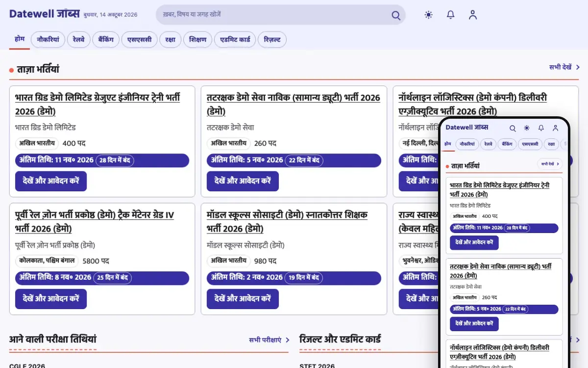The height and width of the screenshot is (368, 588).
Task: Click देखें और आवेदन करें for भारत ग्रिड on desktop
Action: 51,181
